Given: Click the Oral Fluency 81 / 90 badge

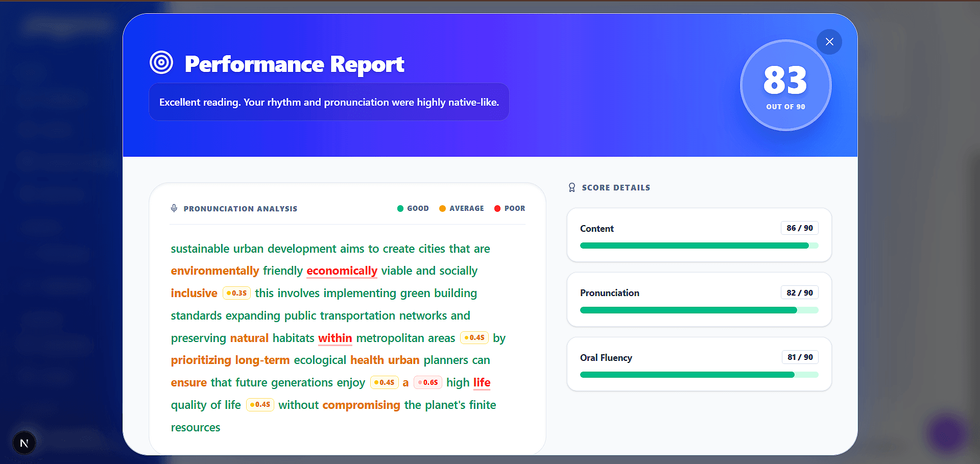Looking at the screenshot, I should tap(800, 357).
